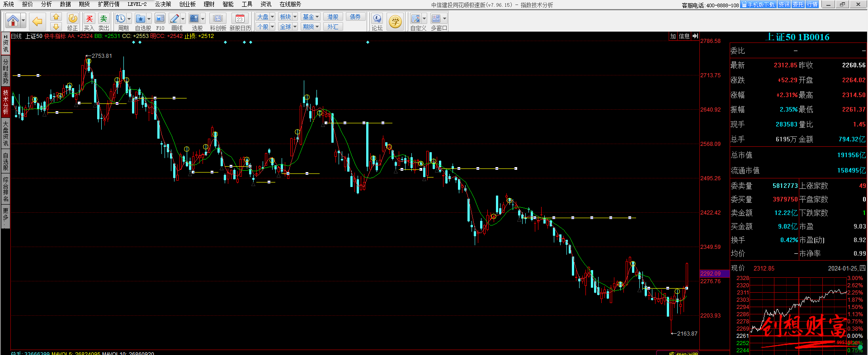
Task: Open the 全球 global dropdown
Action: pos(288,27)
